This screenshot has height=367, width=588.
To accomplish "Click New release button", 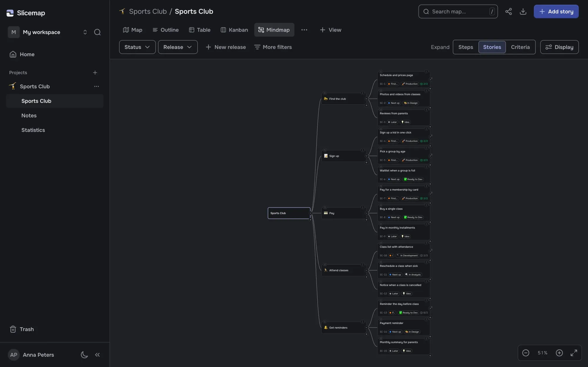I will pos(226,47).
